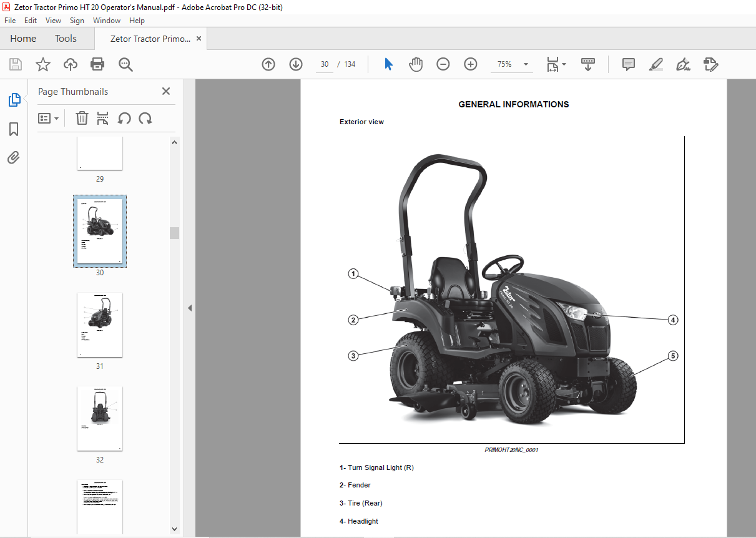
Task: Toggle the scrolling mode keyboard icon
Action: click(x=588, y=64)
